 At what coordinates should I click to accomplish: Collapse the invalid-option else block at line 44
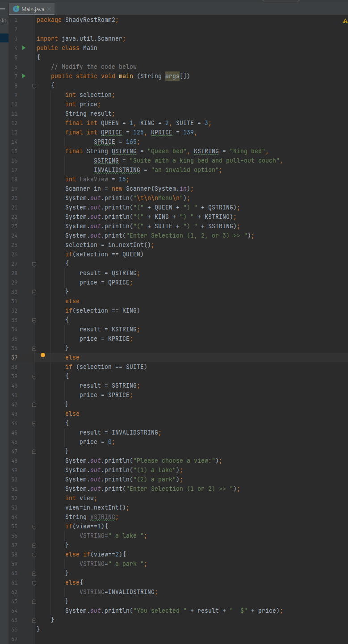click(34, 423)
